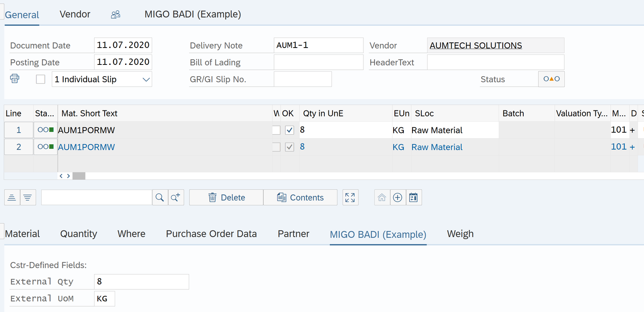
Task: Switch to the Vendor header tab
Action: tap(75, 15)
